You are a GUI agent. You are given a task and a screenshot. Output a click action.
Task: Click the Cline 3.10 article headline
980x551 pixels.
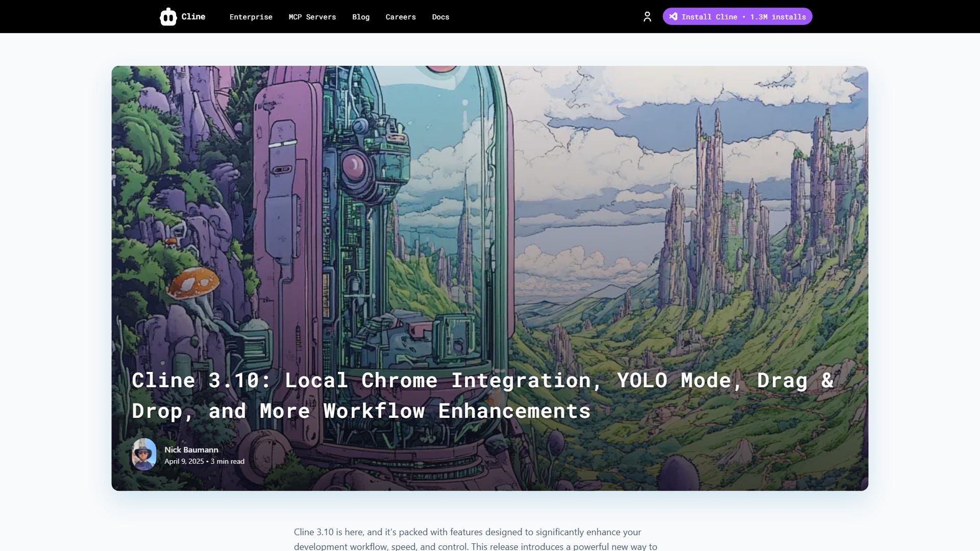click(482, 395)
